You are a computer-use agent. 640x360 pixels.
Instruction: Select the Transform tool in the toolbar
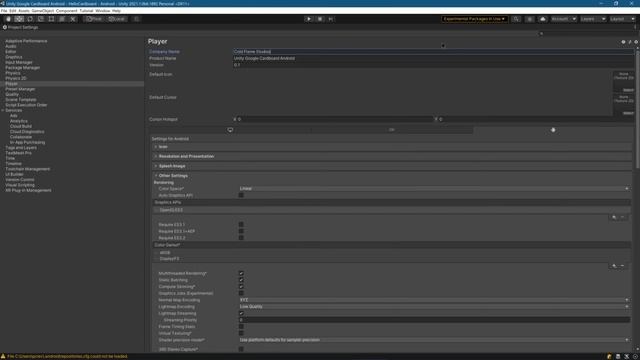[x=62, y=19]
